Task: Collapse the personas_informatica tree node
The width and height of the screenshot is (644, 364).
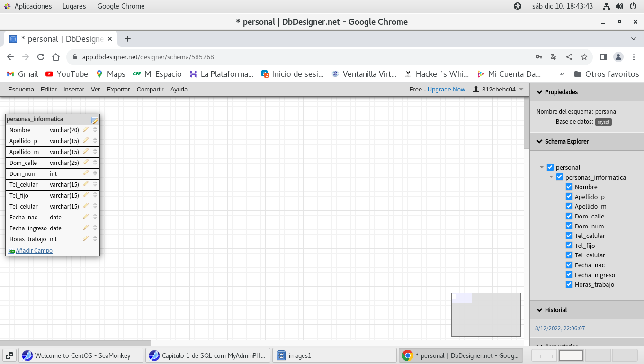Action: (551, 177)
